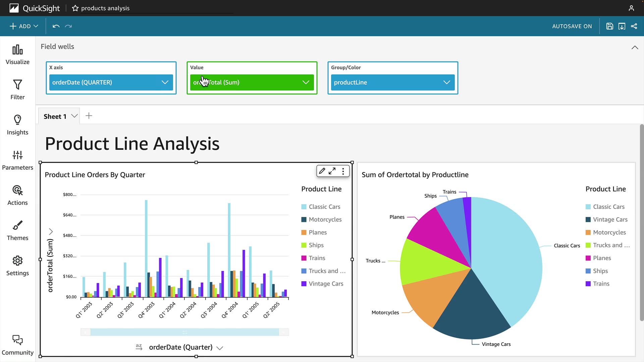Click the pencil edit icon on bar chart
Image resolution: width=644 pixels, height=362 pixels.
click(x=322, y=171)
